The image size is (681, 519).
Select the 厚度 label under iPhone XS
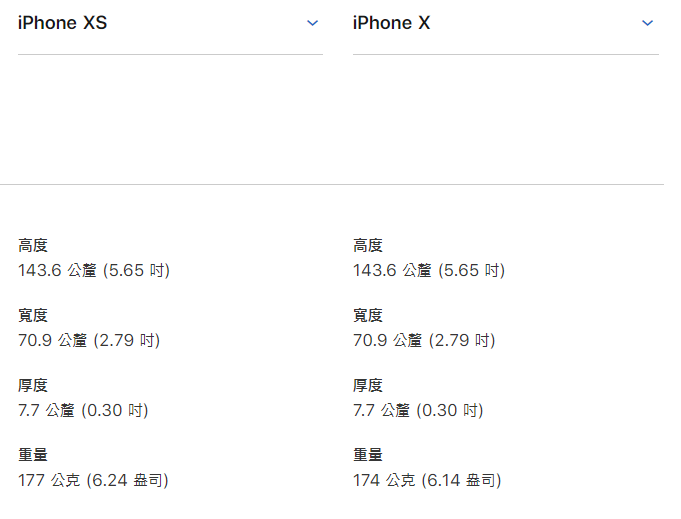point(33,385)
